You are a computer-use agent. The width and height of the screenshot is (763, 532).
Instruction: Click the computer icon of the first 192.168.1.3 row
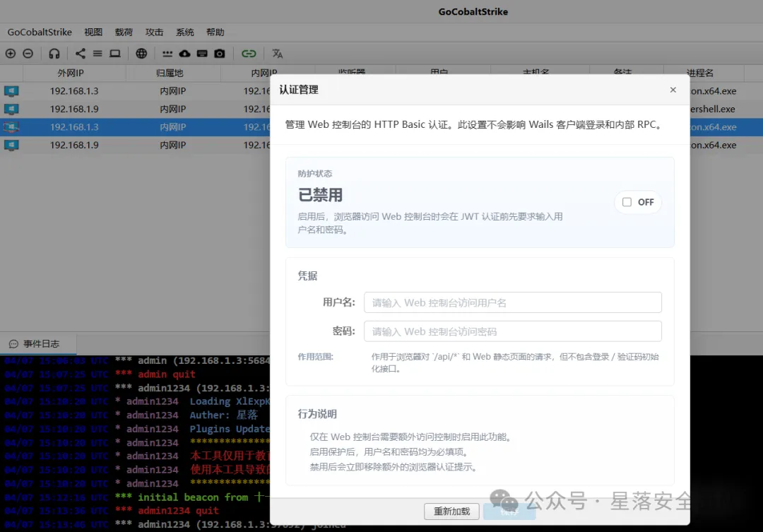pyautogui.click(x=12, y=91)
